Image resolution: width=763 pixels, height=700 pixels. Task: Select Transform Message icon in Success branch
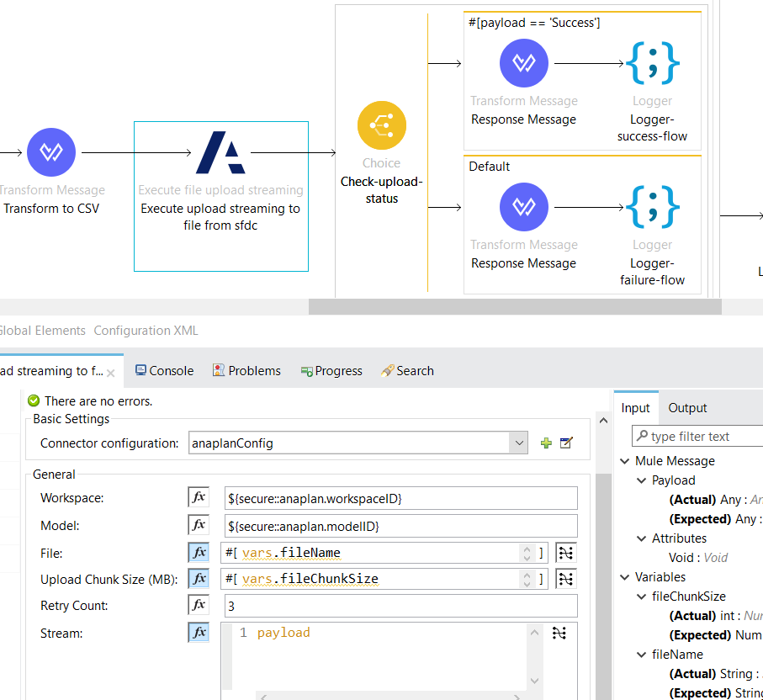[523, 63]
